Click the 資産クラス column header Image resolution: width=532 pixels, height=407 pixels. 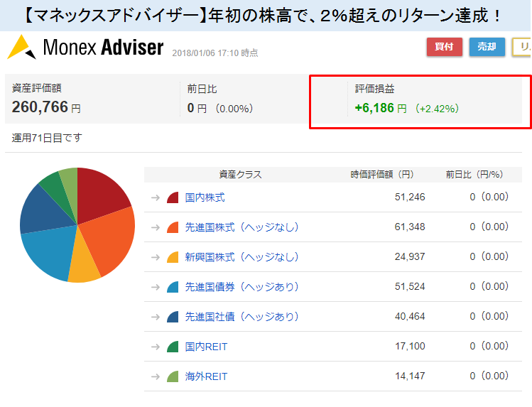[241, 174]
